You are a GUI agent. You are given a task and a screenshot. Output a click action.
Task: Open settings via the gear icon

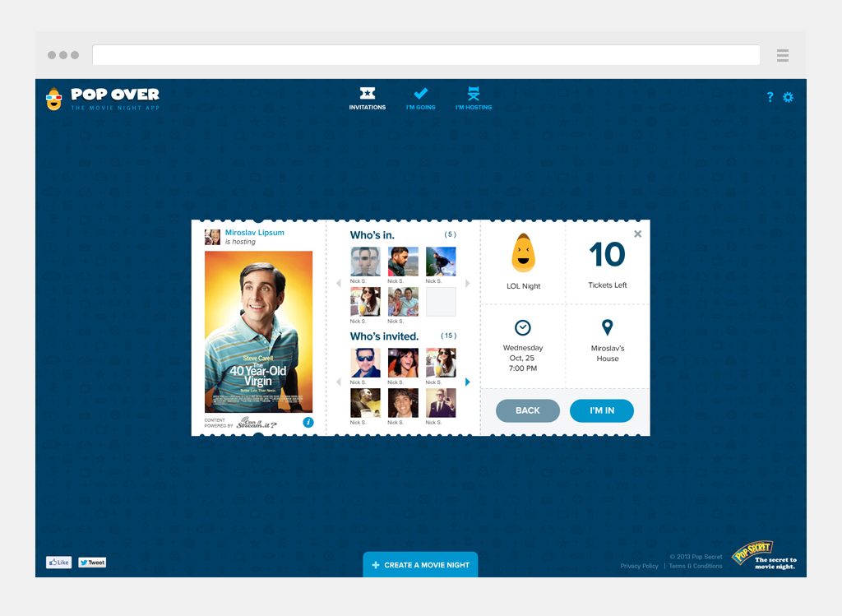pos(788,97)
